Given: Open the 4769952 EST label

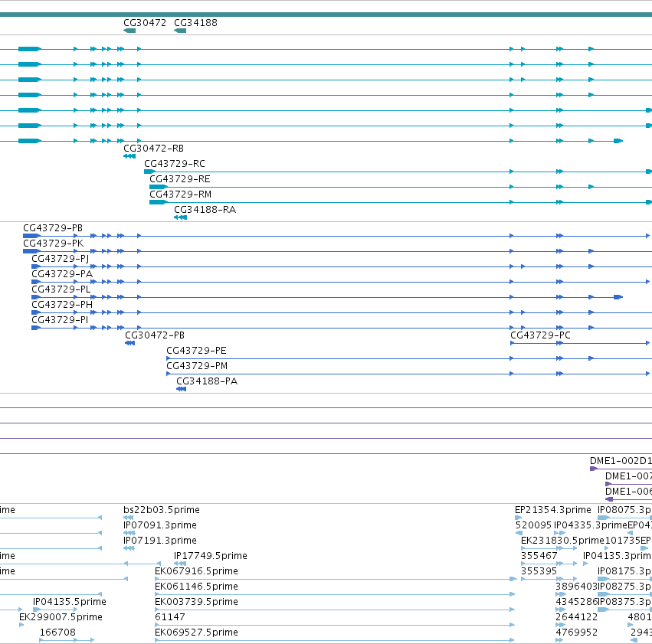Looking at the screenshot, I should 576,633.
